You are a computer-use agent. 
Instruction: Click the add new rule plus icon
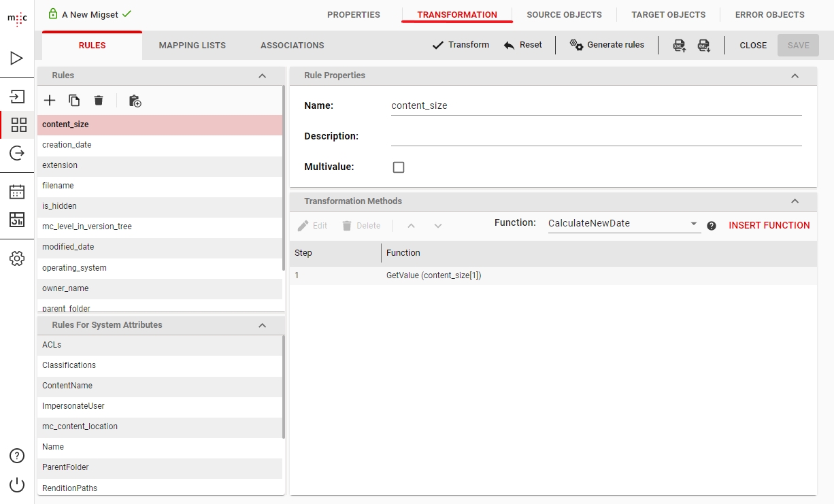click(x=50, y=101)
